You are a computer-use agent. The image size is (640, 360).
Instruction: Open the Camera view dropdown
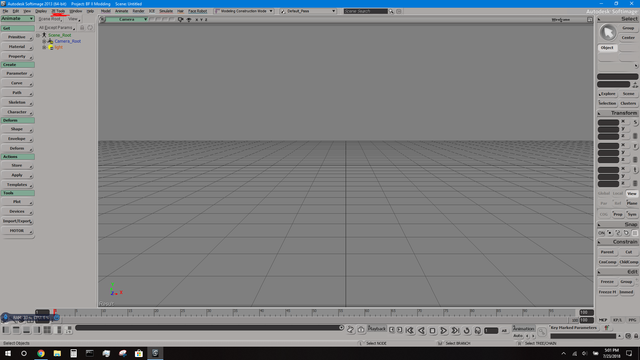tap(127, 19)
